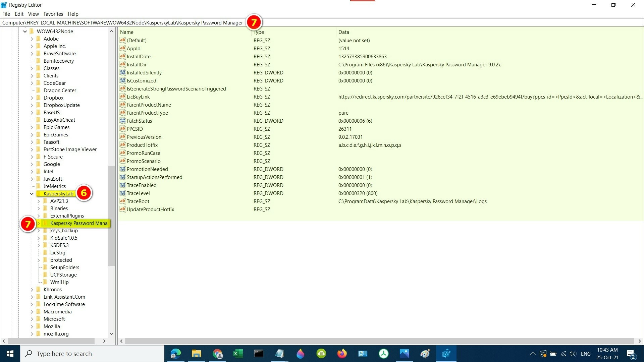Open the Favorites menu
This screenshot has height=362, width=644.
(x=53, y=14)
